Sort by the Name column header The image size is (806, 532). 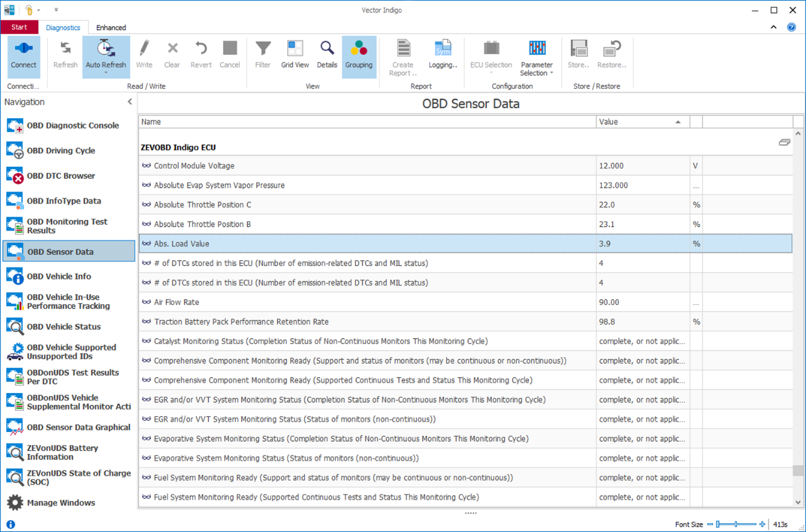pyautogui.click(x=367, y=122)
